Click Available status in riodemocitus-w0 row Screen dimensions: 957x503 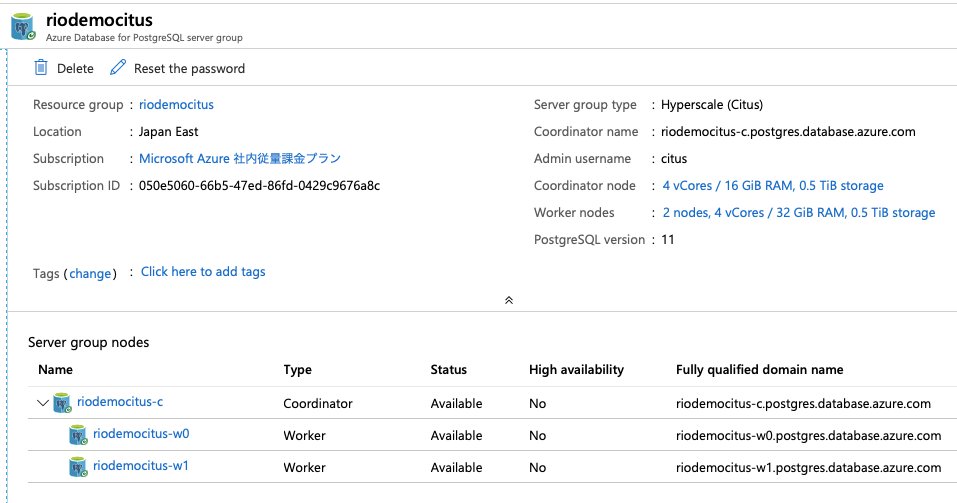click(457, 435)
